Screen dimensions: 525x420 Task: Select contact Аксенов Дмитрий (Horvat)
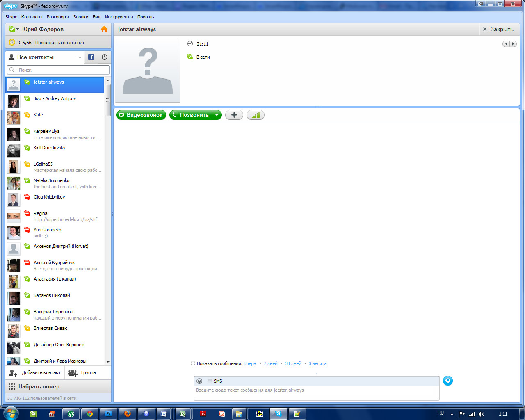[x=55, y=249]
